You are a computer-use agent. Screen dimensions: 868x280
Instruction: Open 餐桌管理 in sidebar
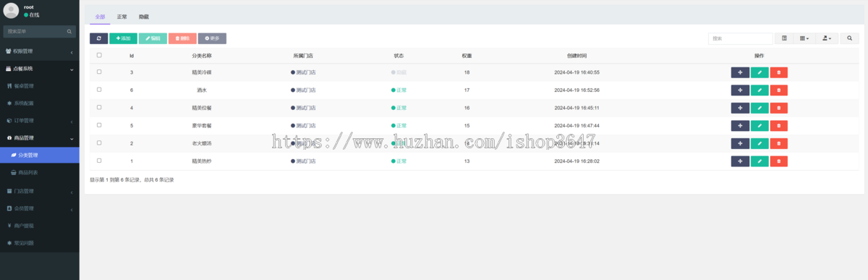click(x=39, y=86)
